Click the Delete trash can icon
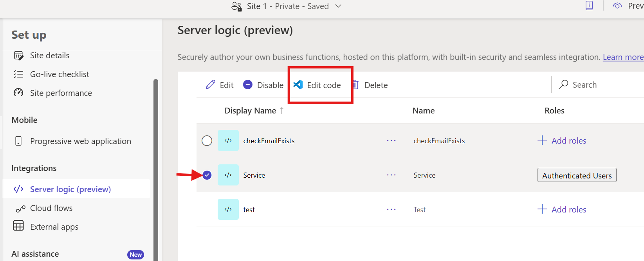This screenshot has width=644, height=261. tap(355, 85)
